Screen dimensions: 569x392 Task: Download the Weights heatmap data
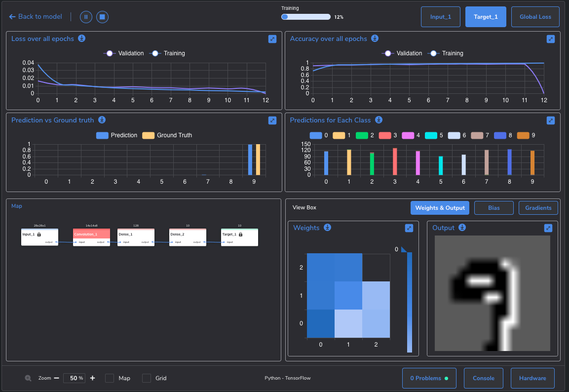click(x=327, y=228)
